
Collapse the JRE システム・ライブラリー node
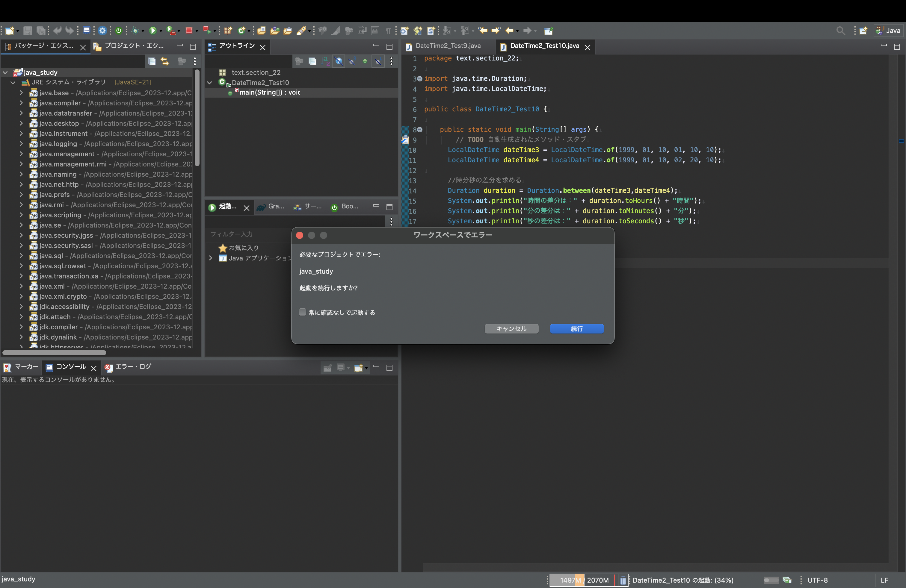click(x=13, y=83)
